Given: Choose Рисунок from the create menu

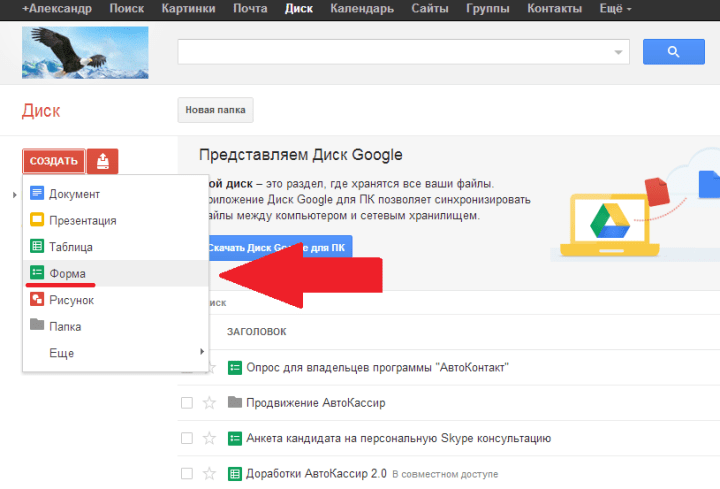Looking at the screenshot, I should tap(116, 300).
